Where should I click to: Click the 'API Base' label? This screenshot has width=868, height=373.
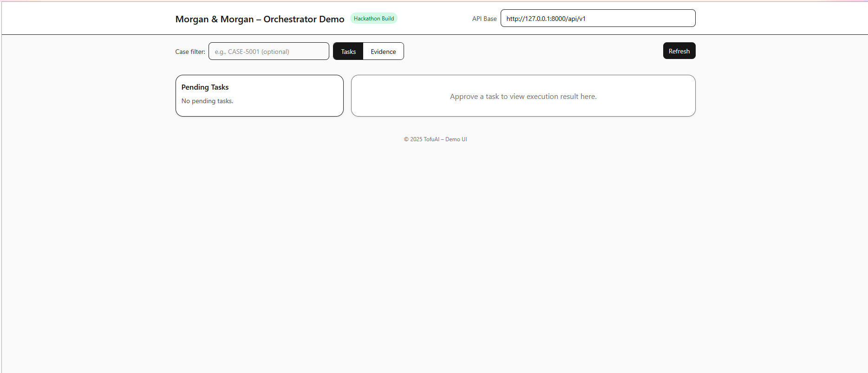(484, 19)
